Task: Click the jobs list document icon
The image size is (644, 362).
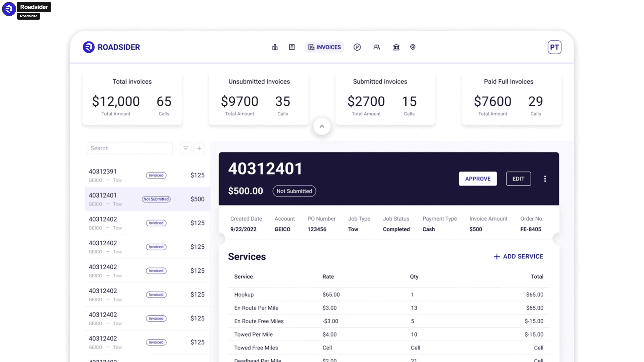Action: pos(292,47)
